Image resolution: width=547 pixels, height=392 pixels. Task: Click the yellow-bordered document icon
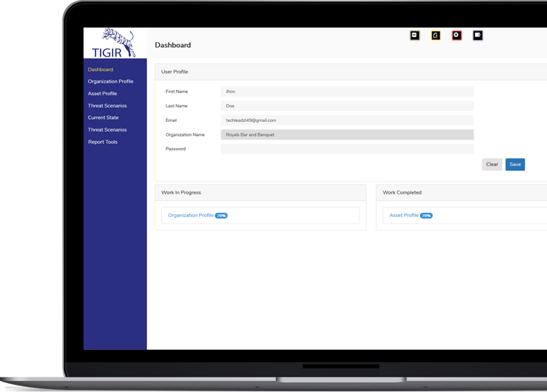(436, 35)
